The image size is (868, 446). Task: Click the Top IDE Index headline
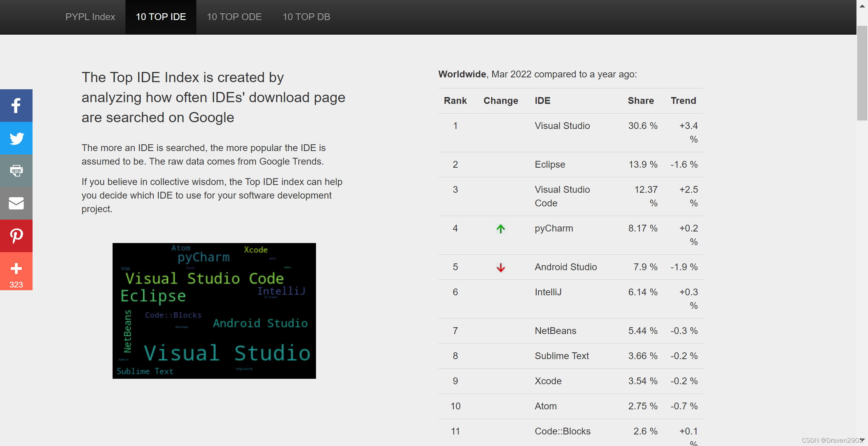[x=213, y=97]
